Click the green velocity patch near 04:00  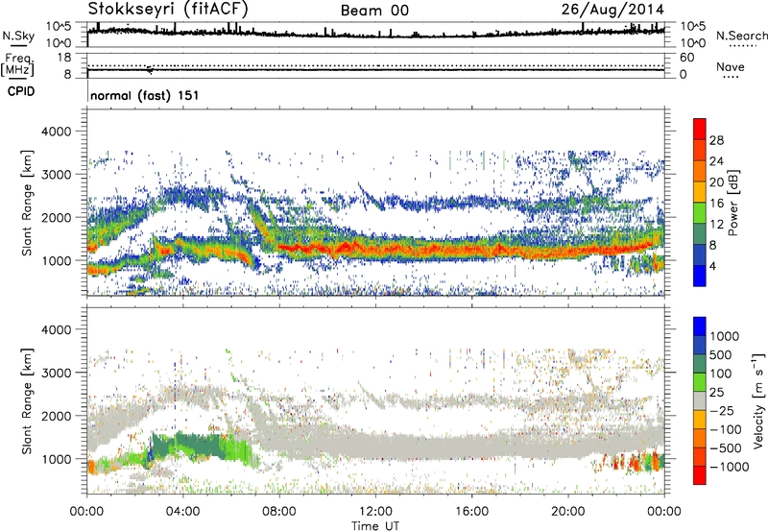pos(186,444)
